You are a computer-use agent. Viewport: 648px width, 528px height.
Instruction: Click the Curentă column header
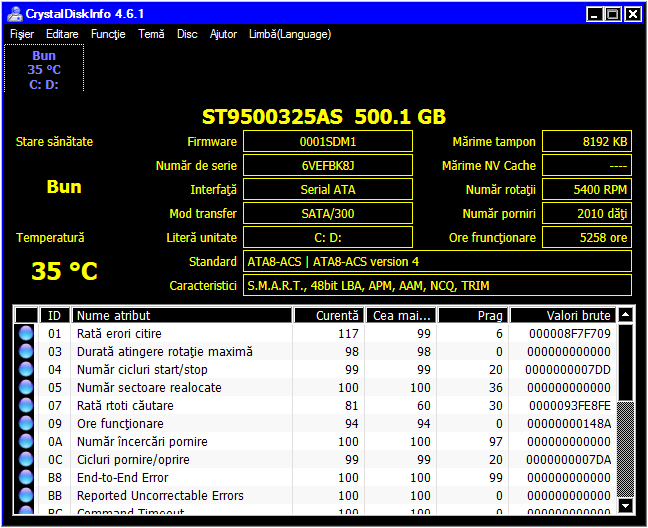pos(329,315)
